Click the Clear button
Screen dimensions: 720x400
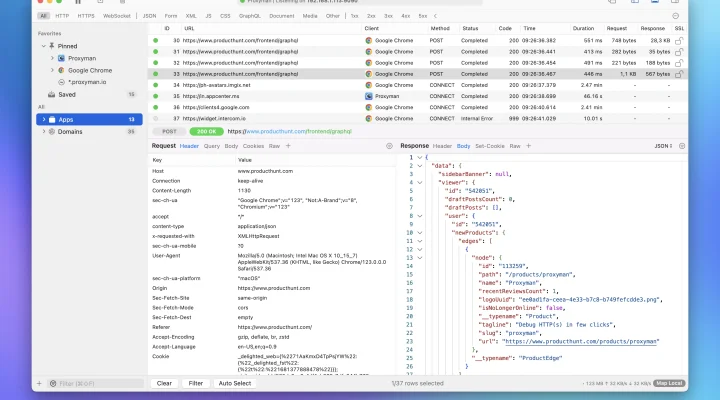[x=164, y=383]
